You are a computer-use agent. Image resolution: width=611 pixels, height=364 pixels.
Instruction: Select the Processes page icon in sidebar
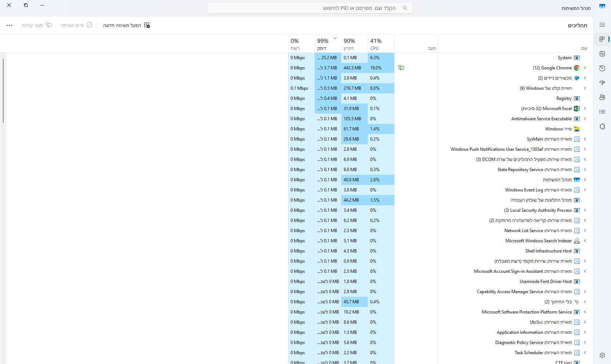click(602, 39)
